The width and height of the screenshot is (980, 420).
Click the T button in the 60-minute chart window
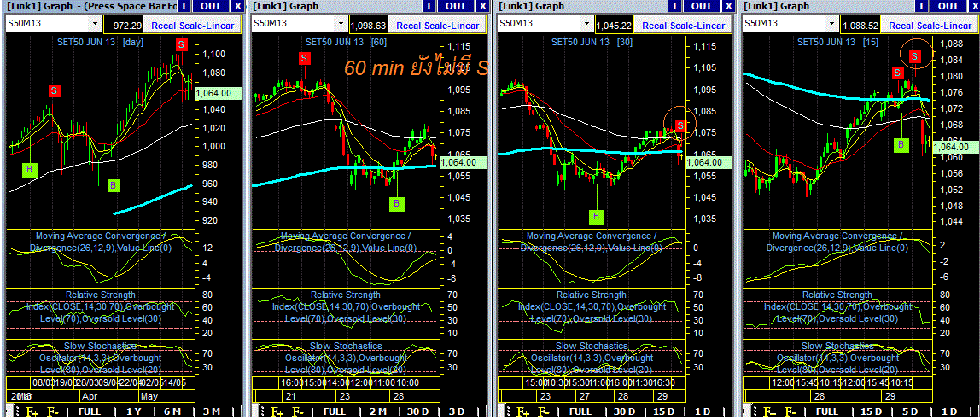point(429,6)
